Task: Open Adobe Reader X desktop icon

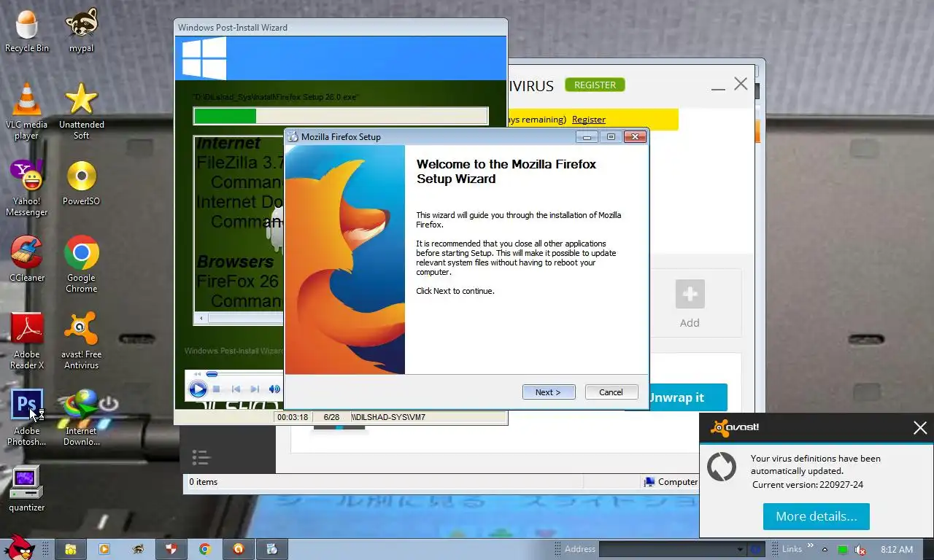Action: pos(27,341)
